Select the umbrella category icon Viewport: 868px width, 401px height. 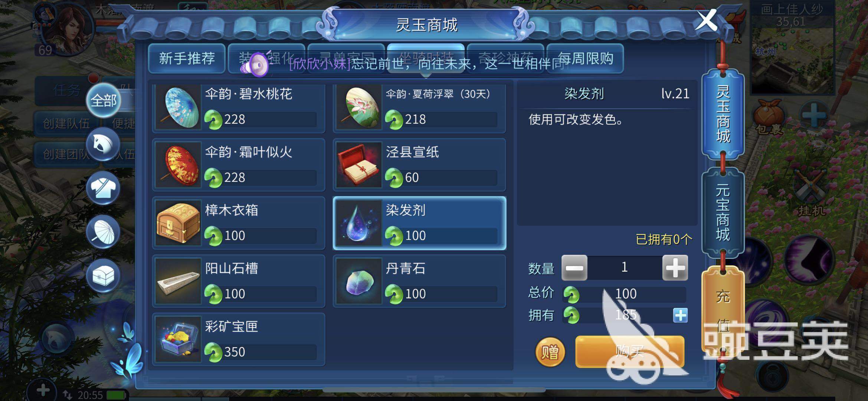click(103, 232)
